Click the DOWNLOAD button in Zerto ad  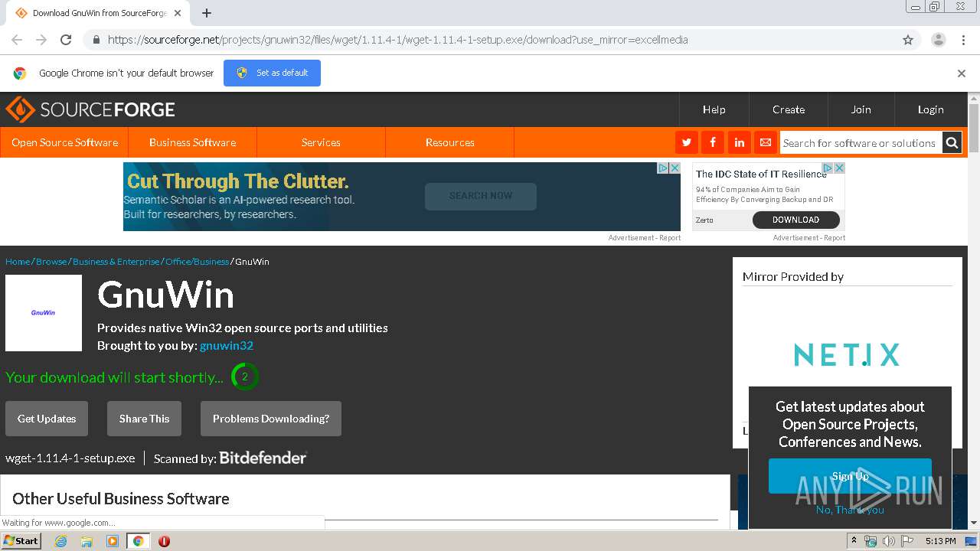click(795, 220)
